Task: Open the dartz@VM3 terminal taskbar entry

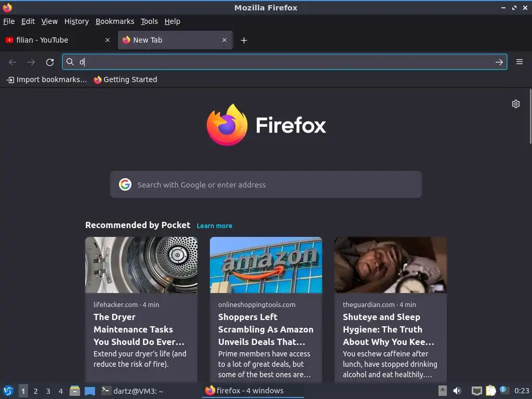Action: coord(133,391)
